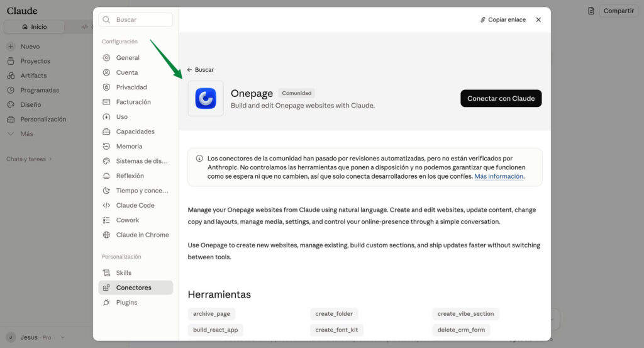
Task: Click the Programadas clock icon
Action: pyautogui.click(x=11, y=90)
